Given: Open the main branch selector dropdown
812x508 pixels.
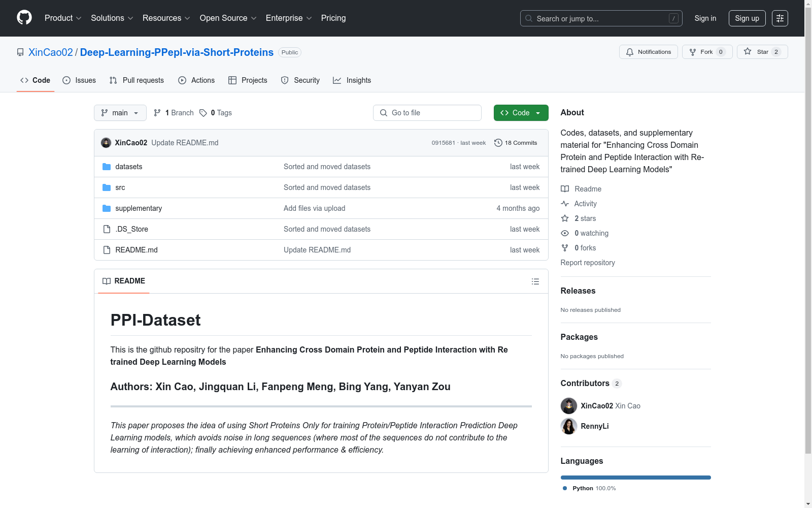Looking at the screenshot, I should click(x=120, y=113).
